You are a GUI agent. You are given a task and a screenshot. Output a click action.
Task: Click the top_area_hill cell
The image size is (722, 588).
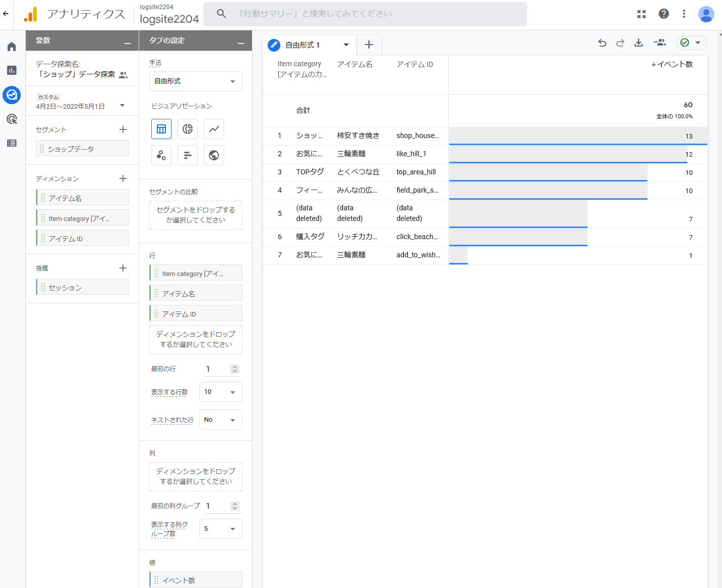(x=416, y=172)
